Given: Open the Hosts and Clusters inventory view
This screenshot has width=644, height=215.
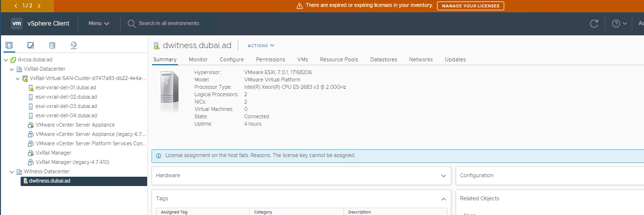Looking at the screenshot, I should pos(9,46).
